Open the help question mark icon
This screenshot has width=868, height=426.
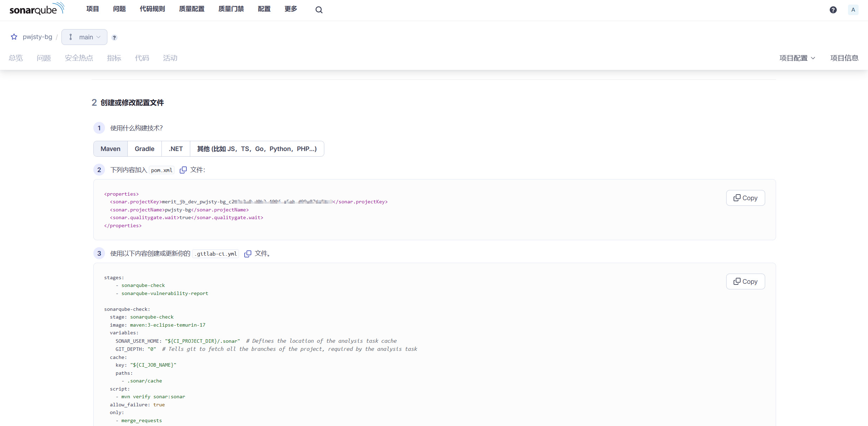[x=833, y=10]
